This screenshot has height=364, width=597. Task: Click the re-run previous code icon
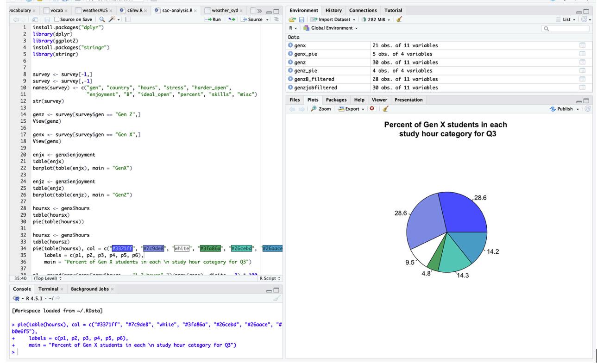point(230,19)
